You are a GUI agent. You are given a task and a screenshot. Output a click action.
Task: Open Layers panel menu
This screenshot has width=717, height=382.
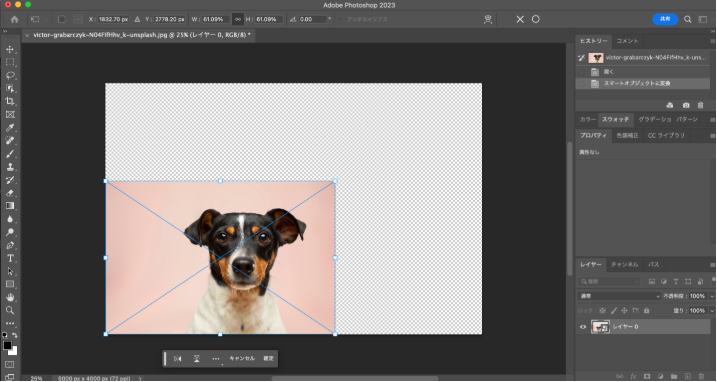click(x=712, y=265)
